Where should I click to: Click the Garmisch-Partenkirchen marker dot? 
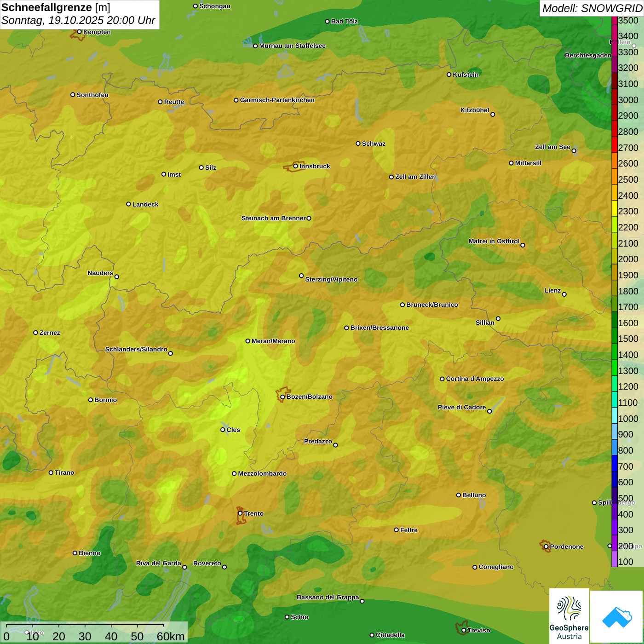(x=236, y=100)
